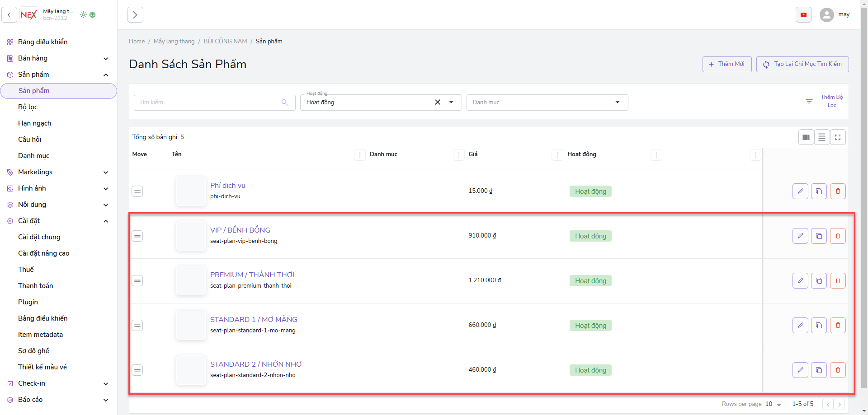The image size is (868, 415).
Task: Click the Vietnam flag language switcher
Action: (803, 15)
